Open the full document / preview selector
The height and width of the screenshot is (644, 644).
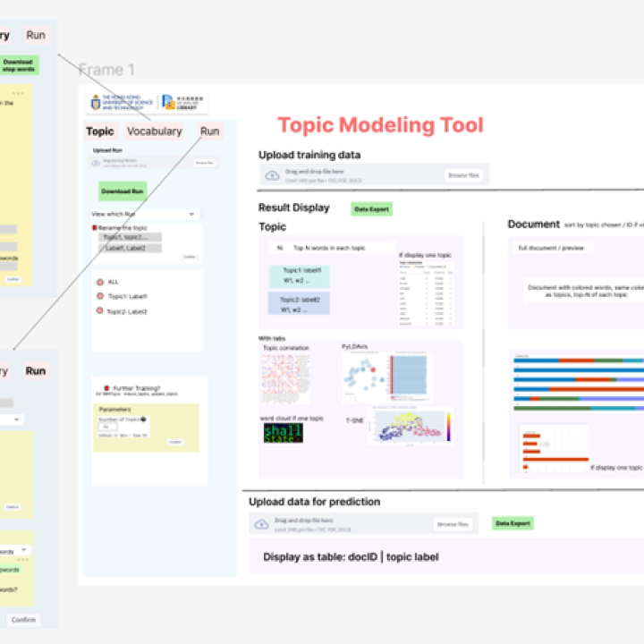click(x=546, y=247)
